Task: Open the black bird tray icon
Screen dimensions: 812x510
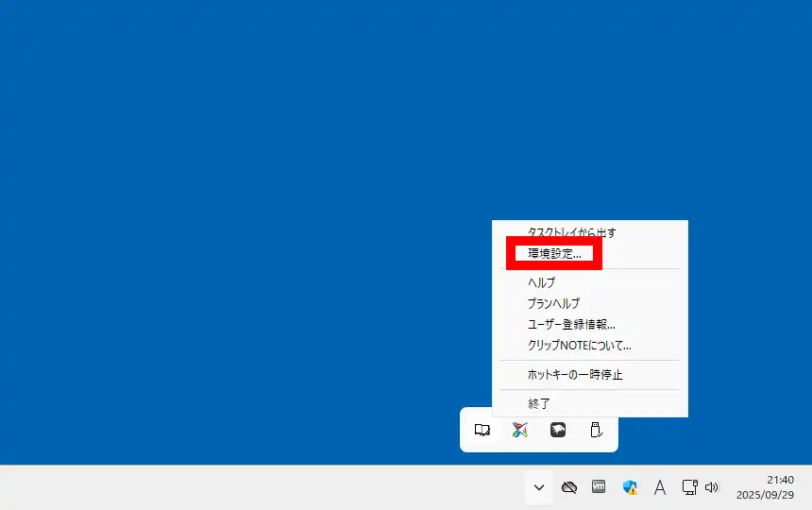Action: [558, 430]
